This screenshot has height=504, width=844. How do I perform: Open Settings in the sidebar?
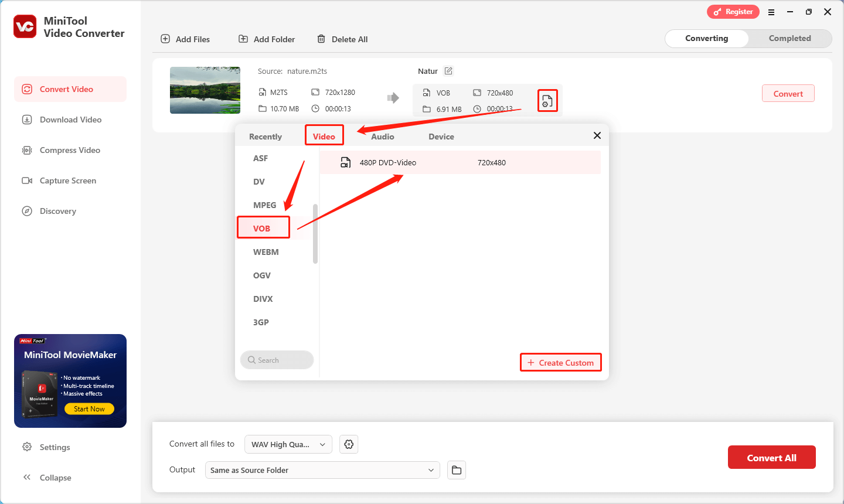coord(46,447)
